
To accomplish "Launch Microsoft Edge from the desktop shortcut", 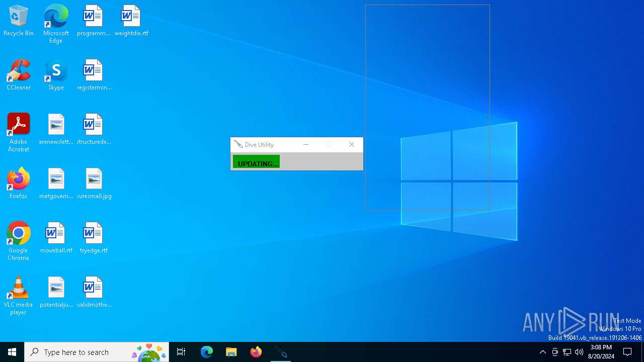I will click(x=56, y=24).
